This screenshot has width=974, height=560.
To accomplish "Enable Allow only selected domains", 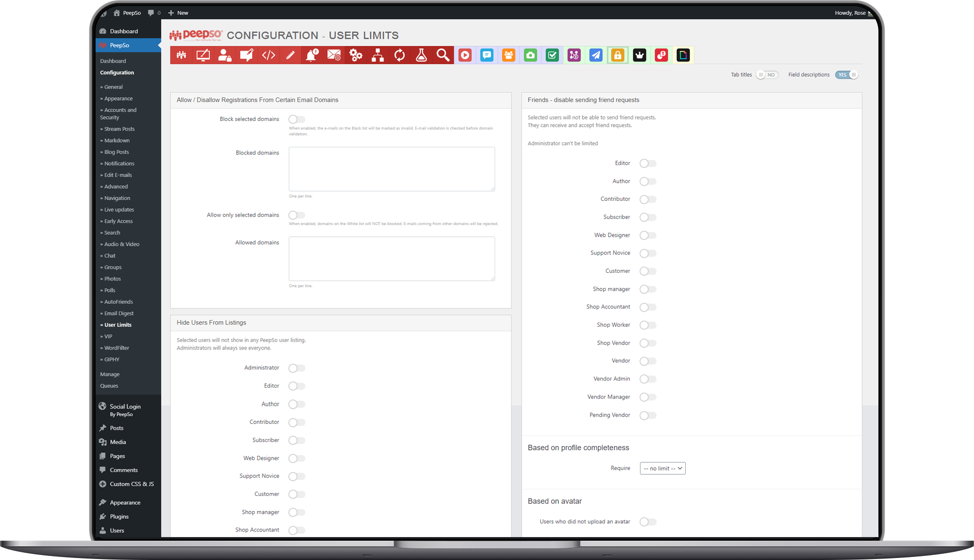I will pos(297,215).
